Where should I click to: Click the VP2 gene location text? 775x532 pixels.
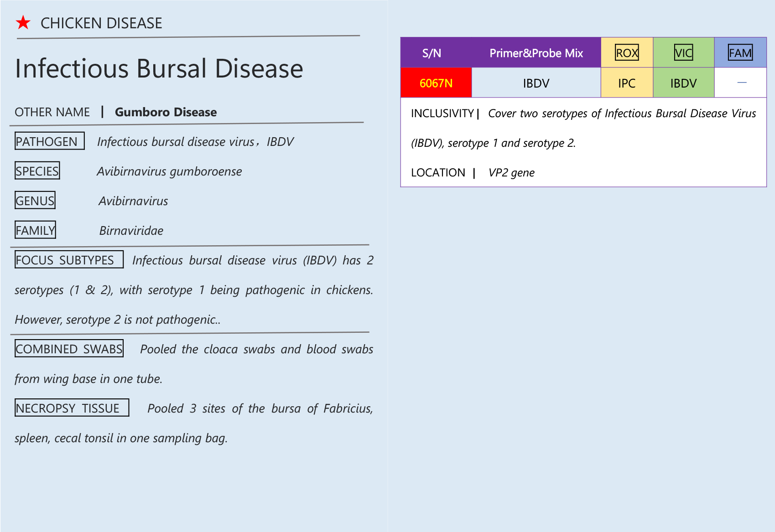[x=511, y=173]
